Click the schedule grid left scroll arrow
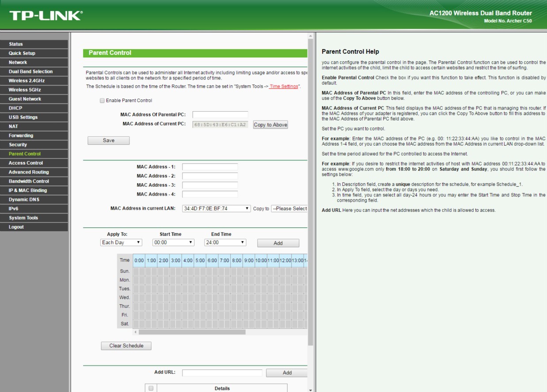This screenshot has height=392, width=547. pos(136,332)
